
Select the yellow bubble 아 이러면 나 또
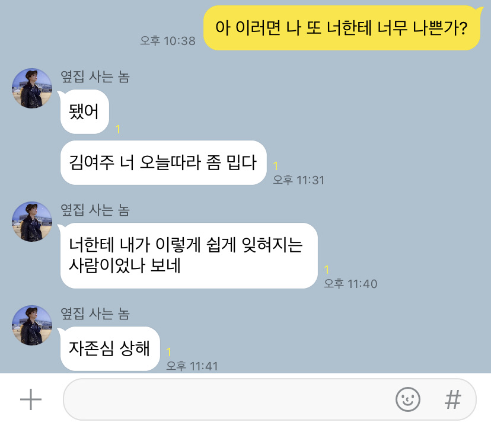342,28
